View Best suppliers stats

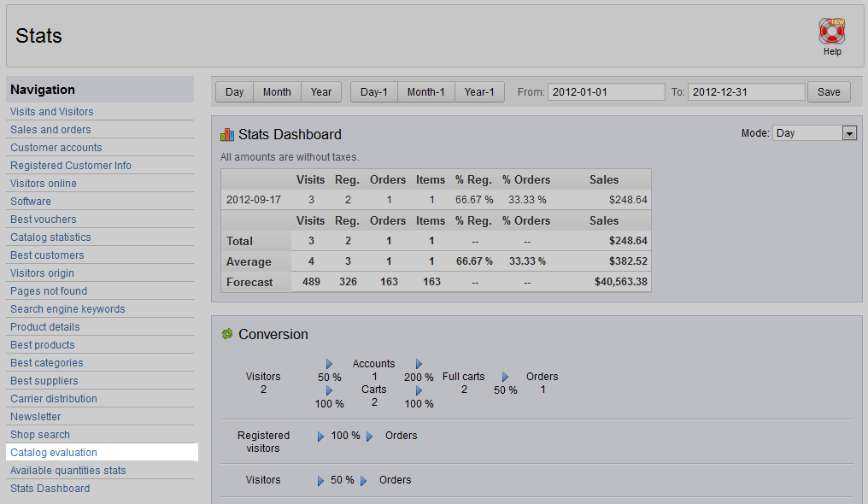pyautogui.click(x=44, y=381)
